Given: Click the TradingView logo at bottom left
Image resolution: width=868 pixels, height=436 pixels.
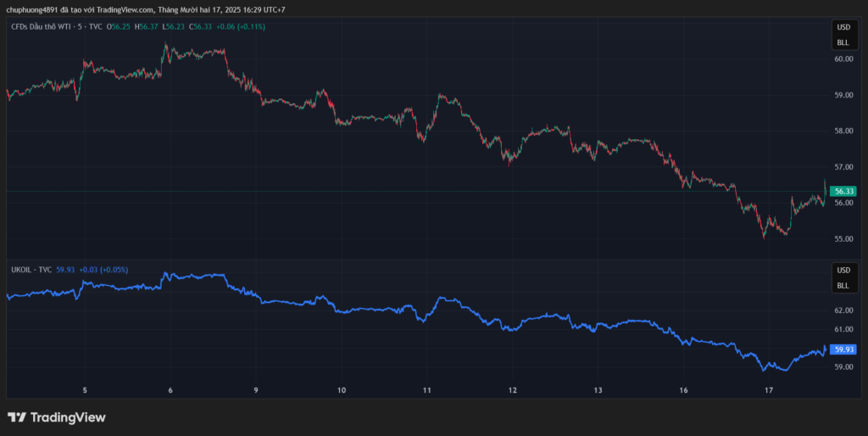Looking at the screenshot, I should click(56, 417).
